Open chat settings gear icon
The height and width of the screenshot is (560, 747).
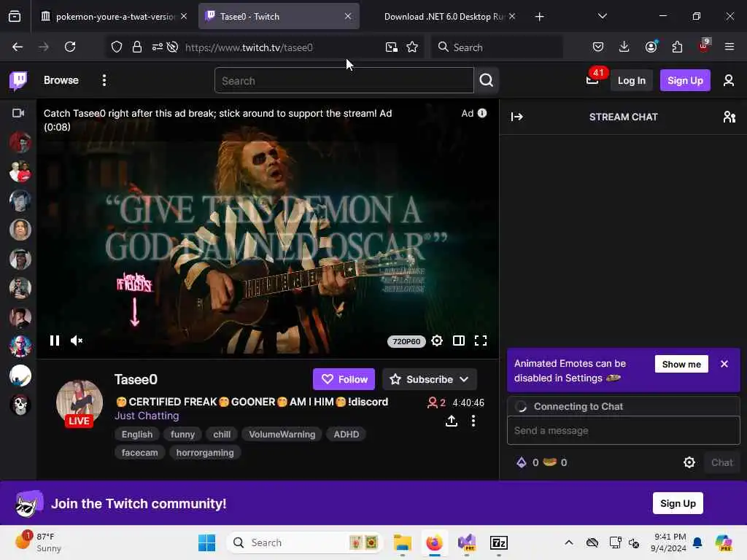coord(689,462)
